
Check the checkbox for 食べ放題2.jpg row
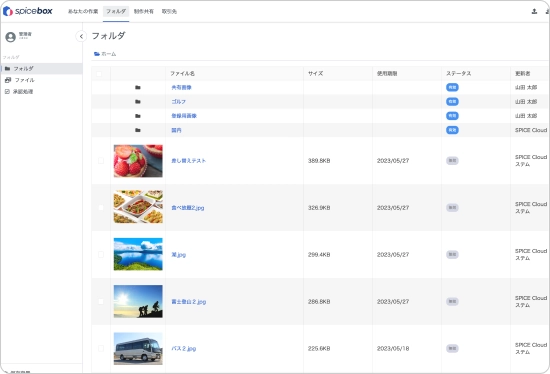101,208
